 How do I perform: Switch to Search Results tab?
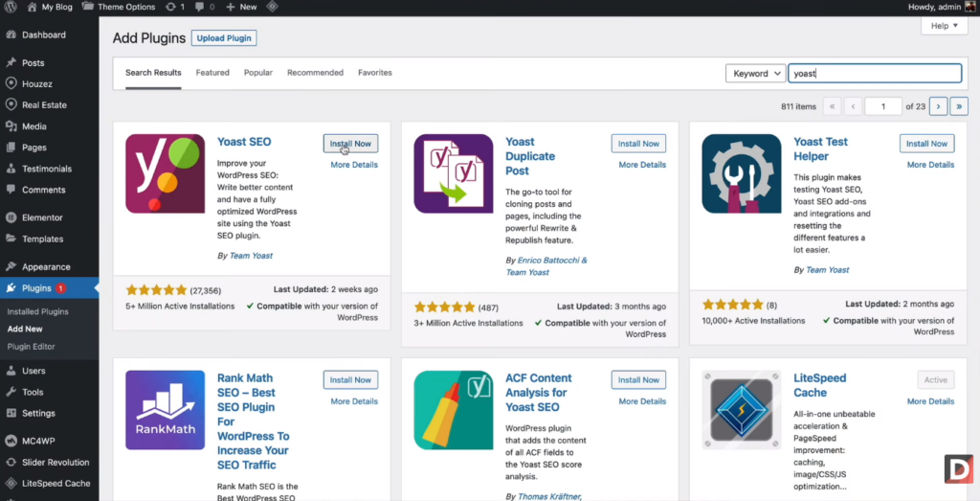pos(153,73)
